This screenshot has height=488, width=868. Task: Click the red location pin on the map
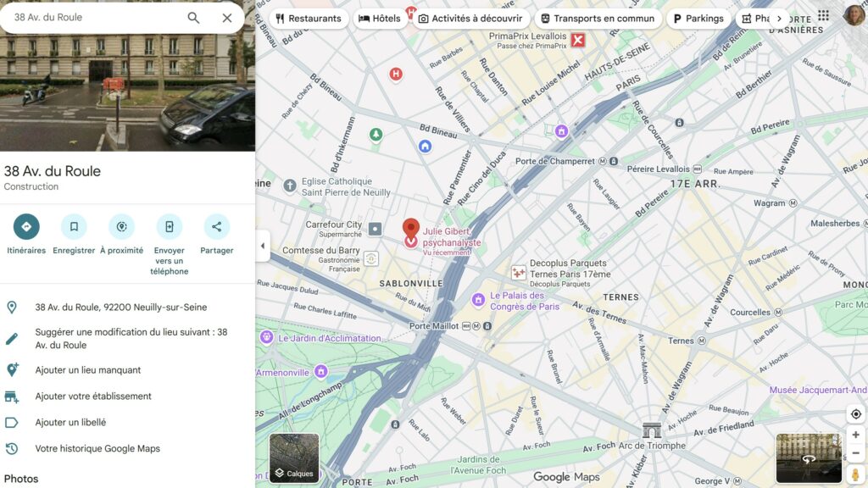411,228
